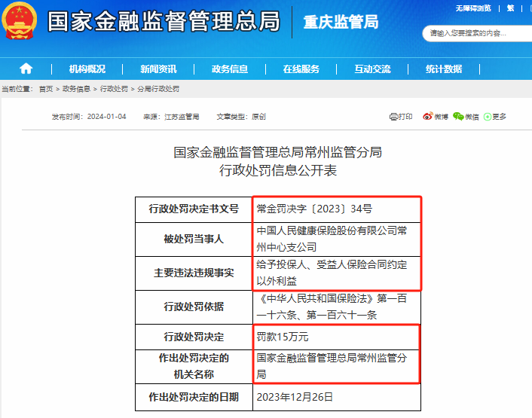Image resolution: width=532 pixels, height=418 pixels.
Task: Click the printer icon to print
Action: click(x=393, y=117)
